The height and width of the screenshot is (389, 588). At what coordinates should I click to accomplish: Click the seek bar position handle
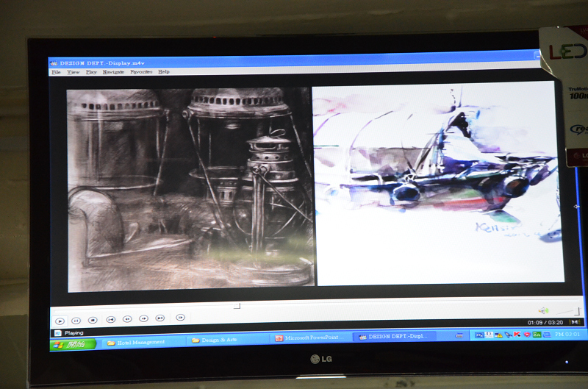tap(237, 306)
